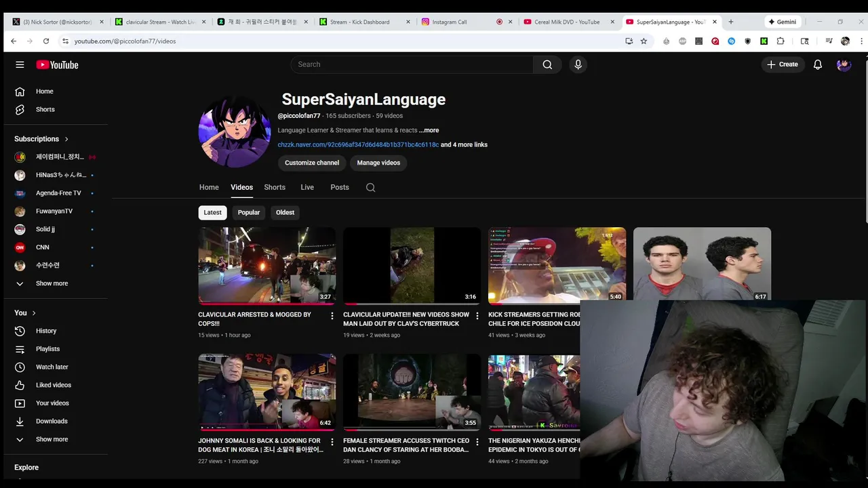Select the Oldest sort chip
The width and height of the screenshot is (868, 488).
click(285, 213)
